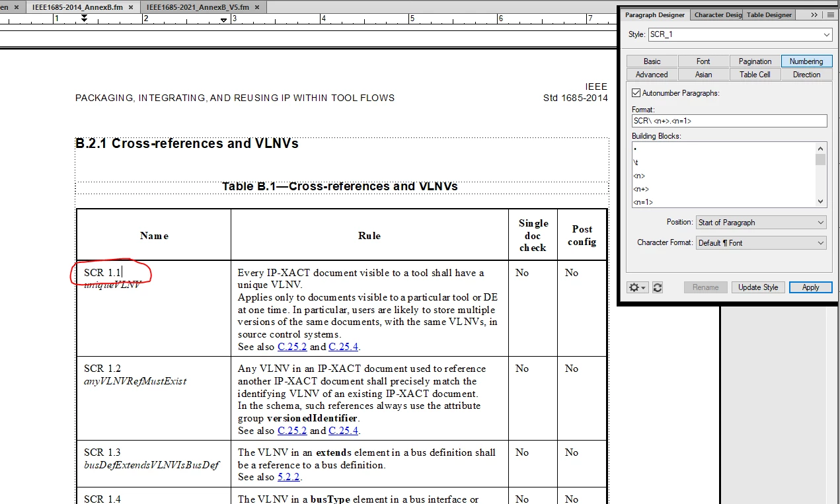The height and width of the screenshot is (504, 840).
Task: Click the Post config column header
Action: tap(582, 235)
